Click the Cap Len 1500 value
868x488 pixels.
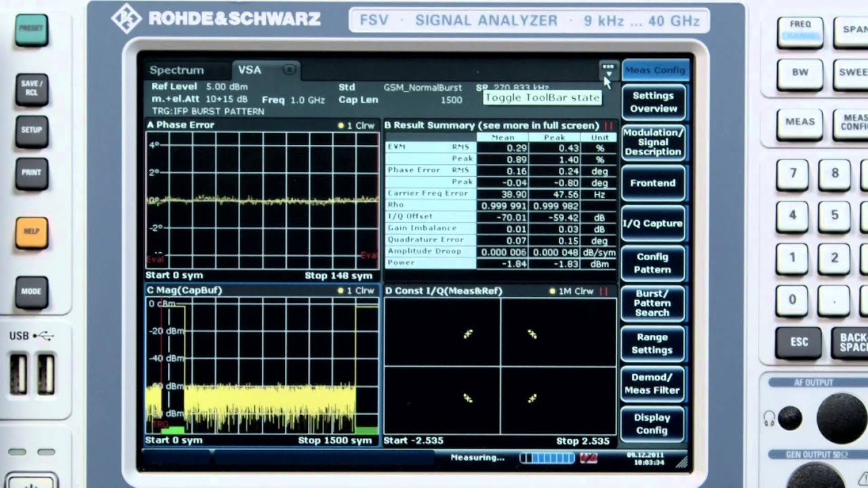(451, 100)
